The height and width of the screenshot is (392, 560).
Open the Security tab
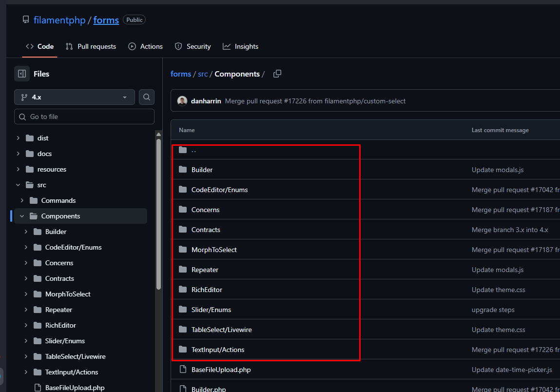(193, 46)
